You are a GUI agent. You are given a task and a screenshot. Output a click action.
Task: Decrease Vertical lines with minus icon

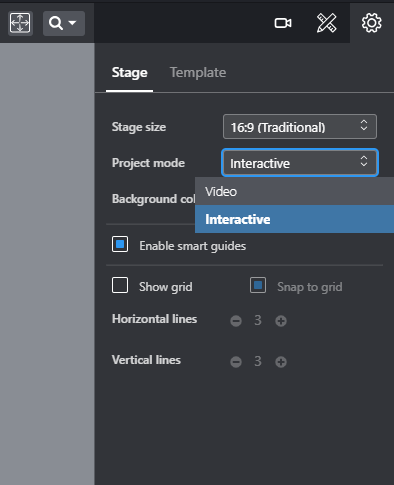point(236,362)
